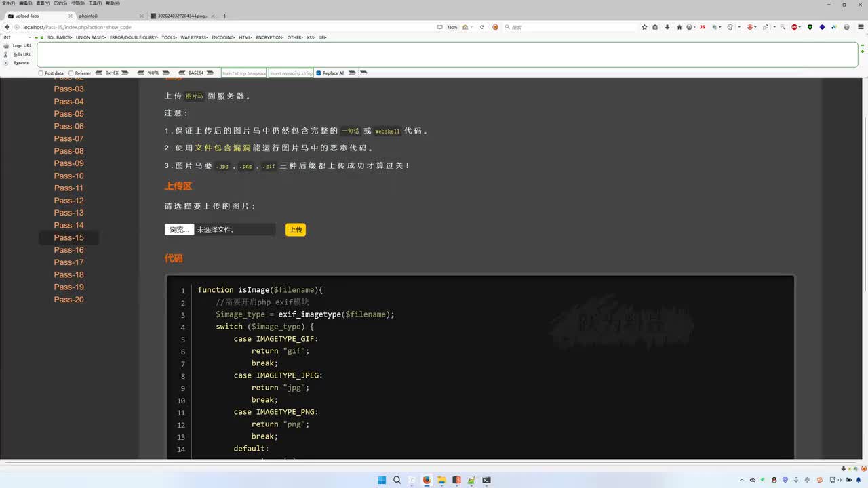Open the downloads arrow in the toolbar

click(667, 27)
